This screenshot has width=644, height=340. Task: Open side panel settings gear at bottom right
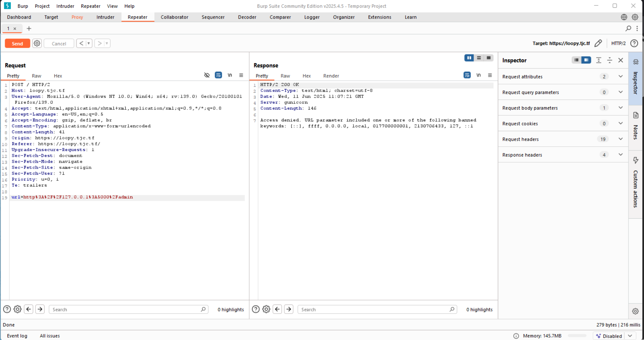click(x=635, y=311)
